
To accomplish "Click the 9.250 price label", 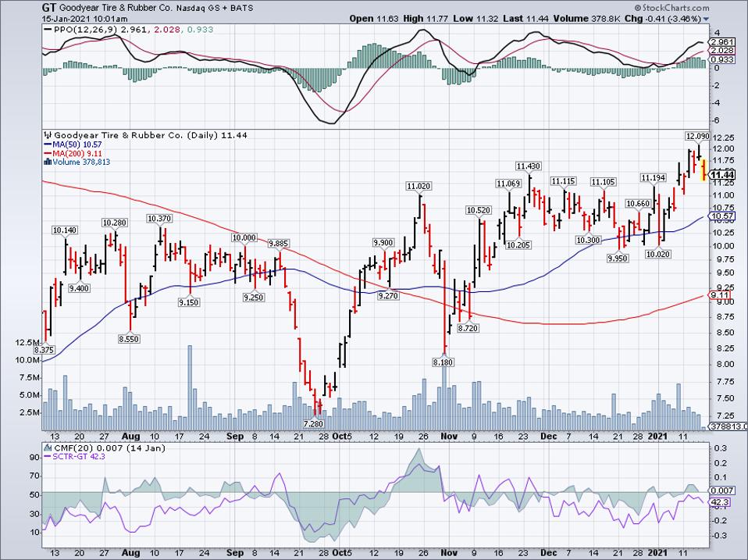I will click(x=253, y=297).
